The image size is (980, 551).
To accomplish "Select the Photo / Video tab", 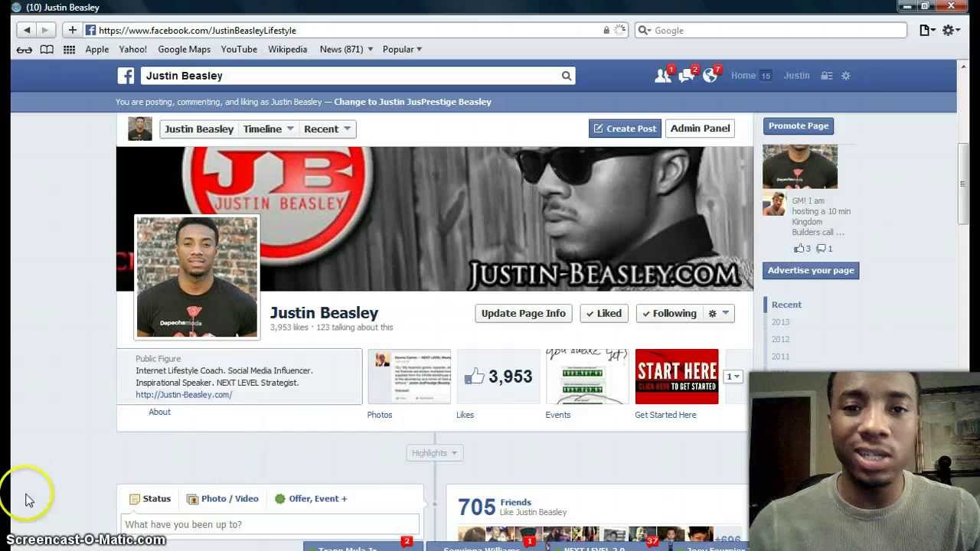I will pos(223,498).
